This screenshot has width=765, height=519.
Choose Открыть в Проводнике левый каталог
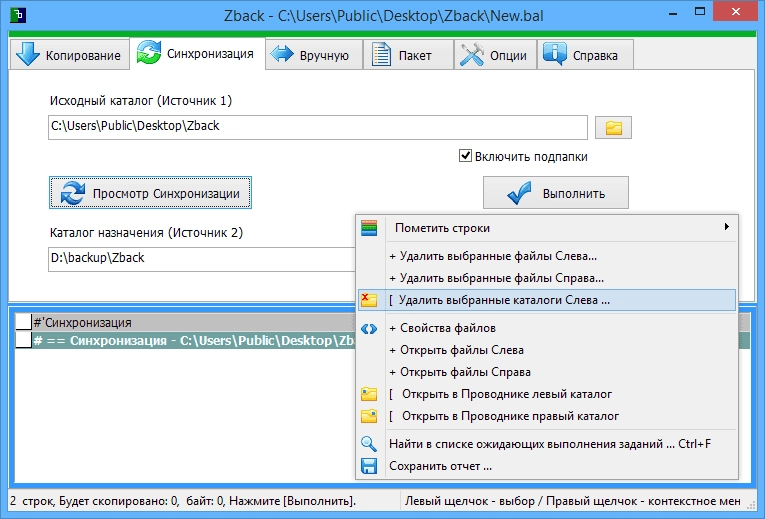[546, 394]
